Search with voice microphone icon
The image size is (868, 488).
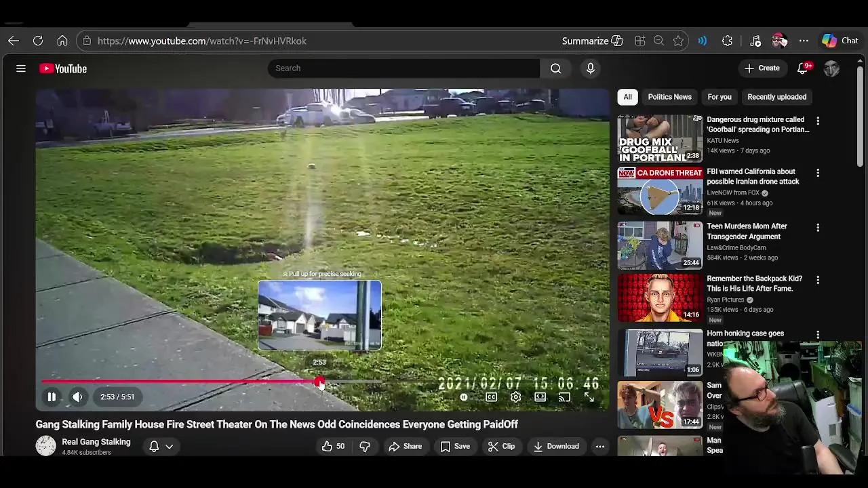coord(590,68)
